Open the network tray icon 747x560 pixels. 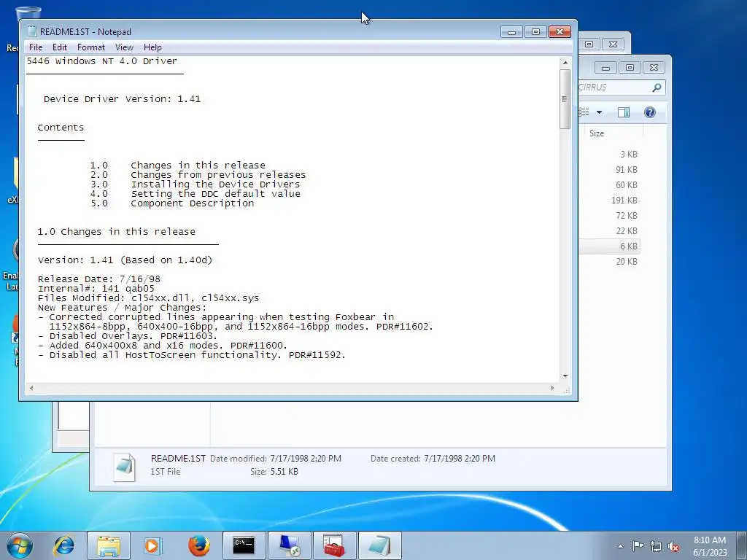[x=656, y=547]
